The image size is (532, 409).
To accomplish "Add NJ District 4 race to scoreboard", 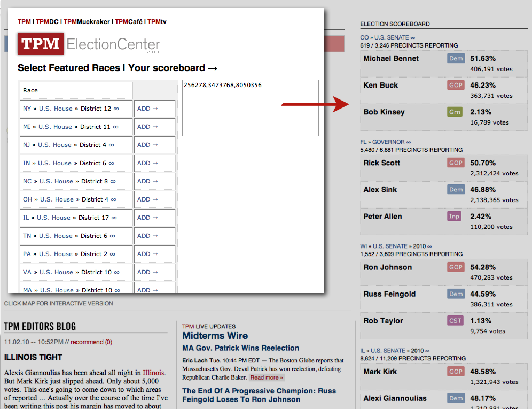I will [x=147, y=145].
